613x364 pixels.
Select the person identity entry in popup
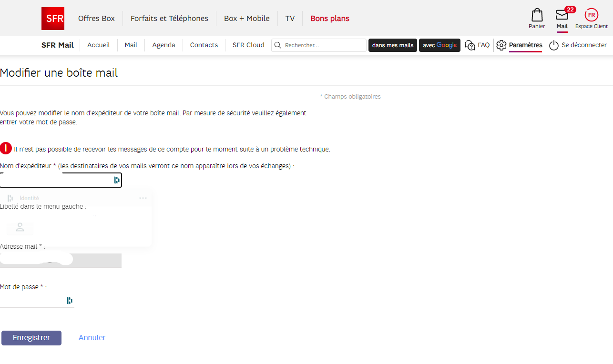click(20, 227)
